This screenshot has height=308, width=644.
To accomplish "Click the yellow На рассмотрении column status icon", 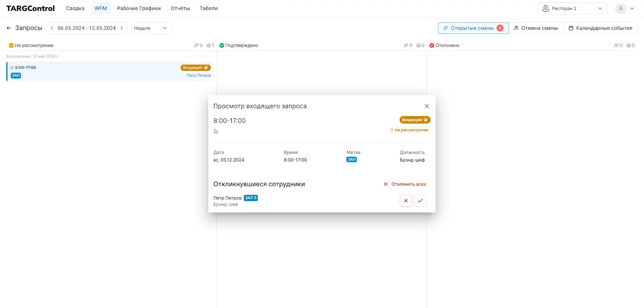I will click(x=11, y=46).
